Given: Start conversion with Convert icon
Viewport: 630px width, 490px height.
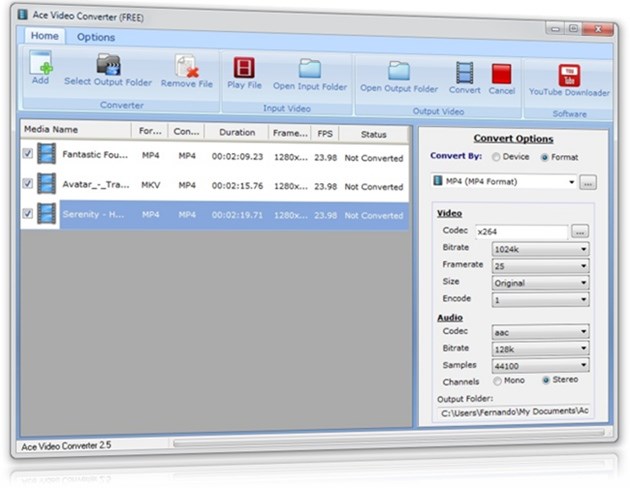Looking at the screenshot, I should tap(464, 72).
